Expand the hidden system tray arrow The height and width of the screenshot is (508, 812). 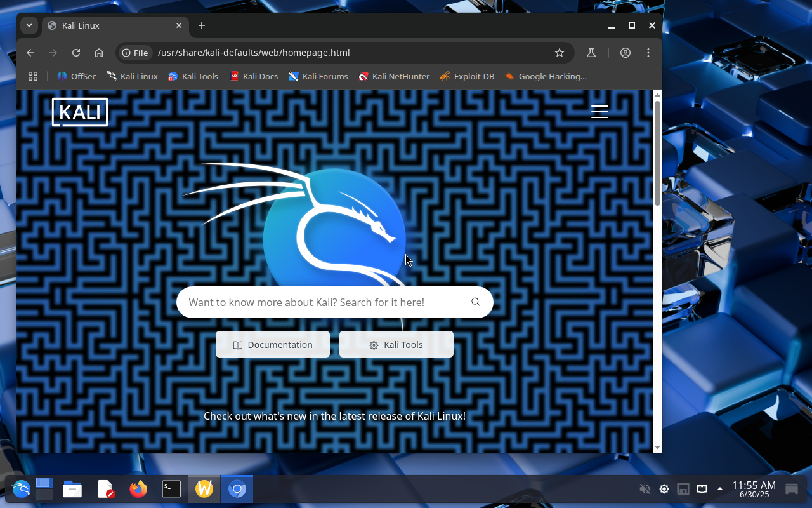tap(719, 489)
